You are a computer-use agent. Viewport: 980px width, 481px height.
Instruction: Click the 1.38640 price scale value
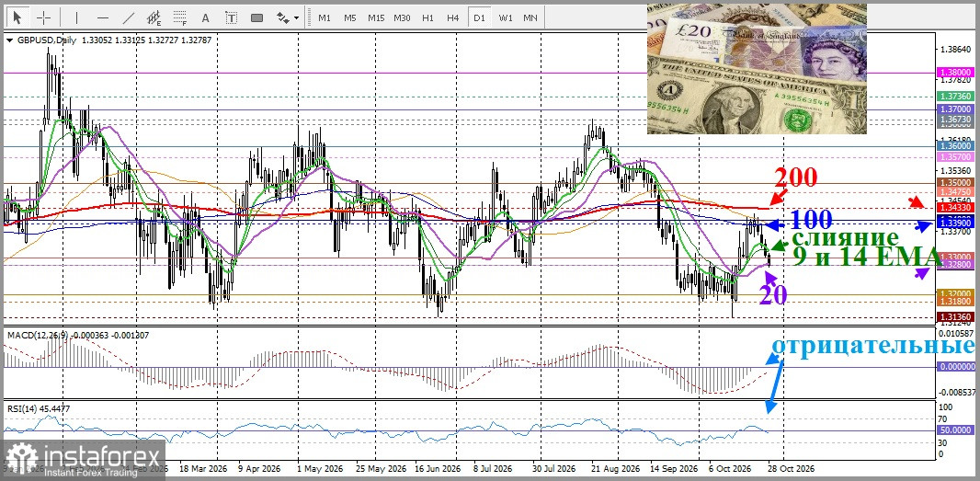coord(955,49)
